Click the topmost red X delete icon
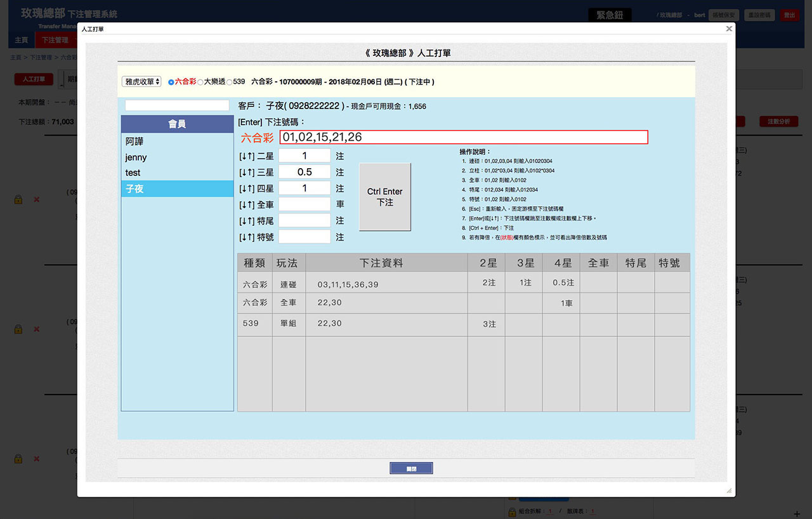The height and width of the screenshot is (519, 812). click(36, 200)
